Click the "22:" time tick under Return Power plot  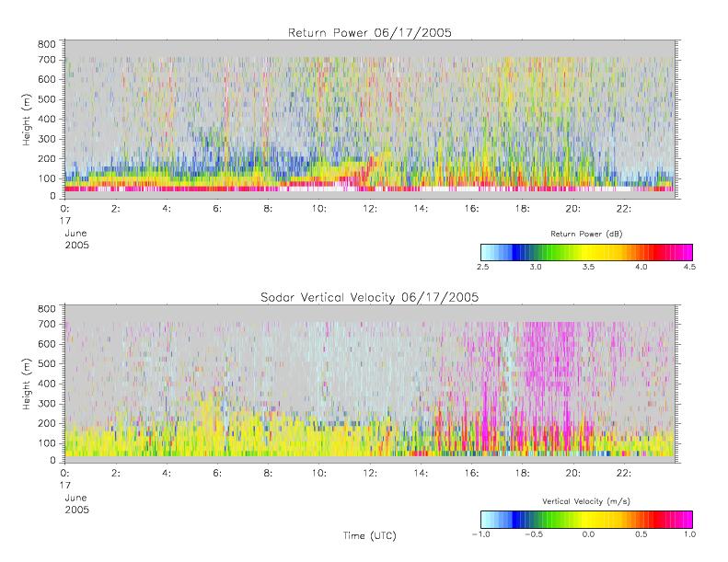point(624,209)
